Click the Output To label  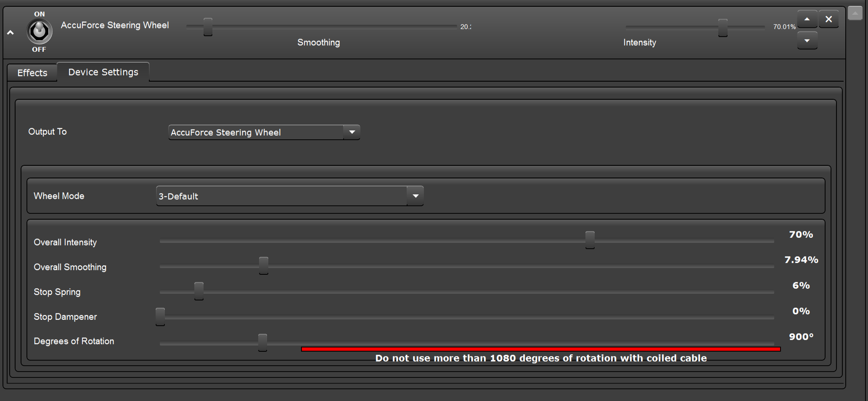point(48,132)
